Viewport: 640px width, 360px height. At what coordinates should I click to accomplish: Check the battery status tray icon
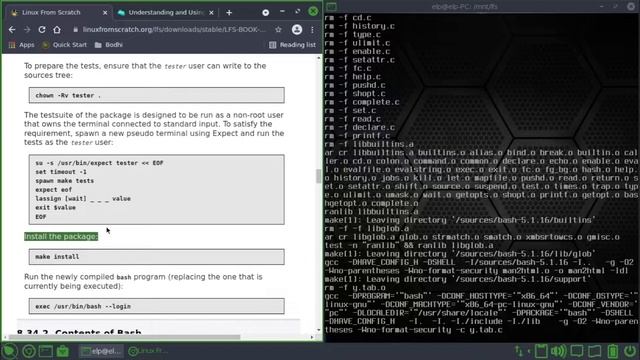pyautogui.click(x=613, y=351)
